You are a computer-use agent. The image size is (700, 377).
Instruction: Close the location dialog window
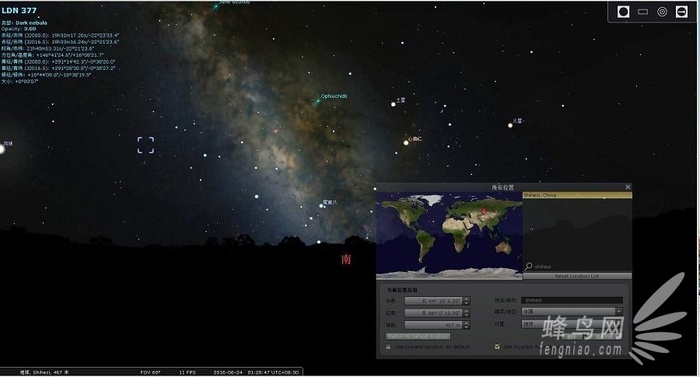coord(628,187)
